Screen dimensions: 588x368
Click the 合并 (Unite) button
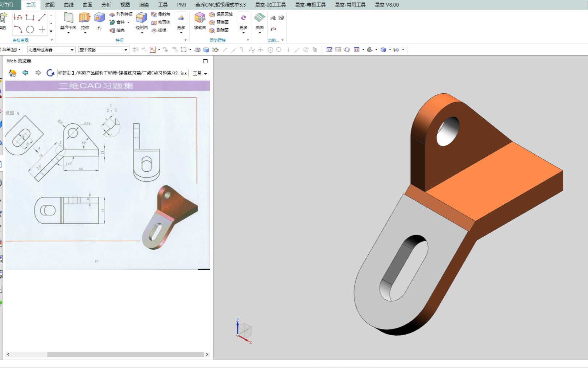(x=120, y=22)
